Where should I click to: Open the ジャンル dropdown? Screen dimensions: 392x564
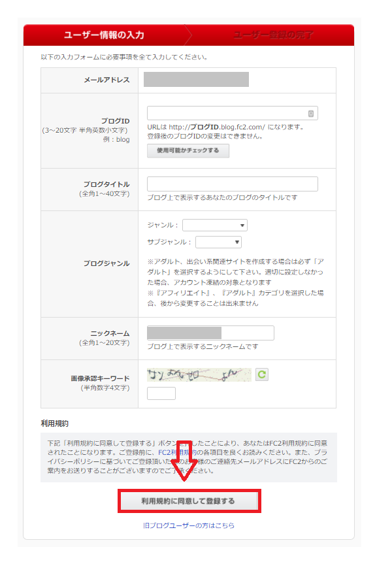click(x=215, y=225)
